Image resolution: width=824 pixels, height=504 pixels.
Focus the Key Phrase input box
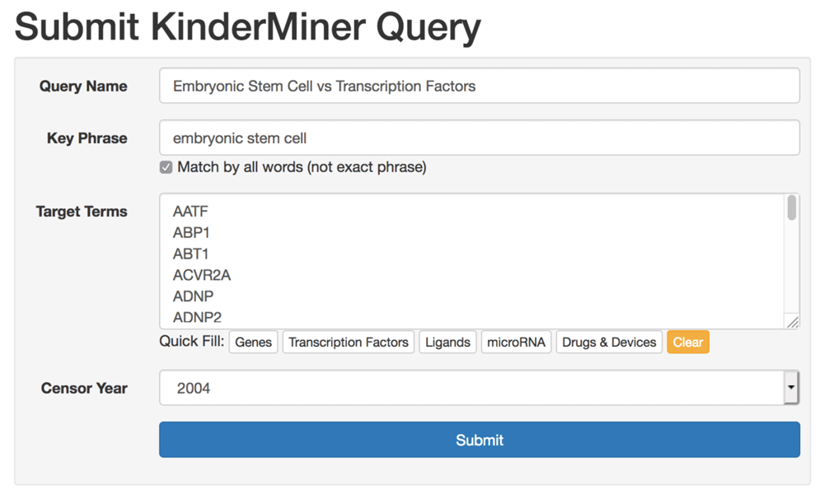click(479, 138)
